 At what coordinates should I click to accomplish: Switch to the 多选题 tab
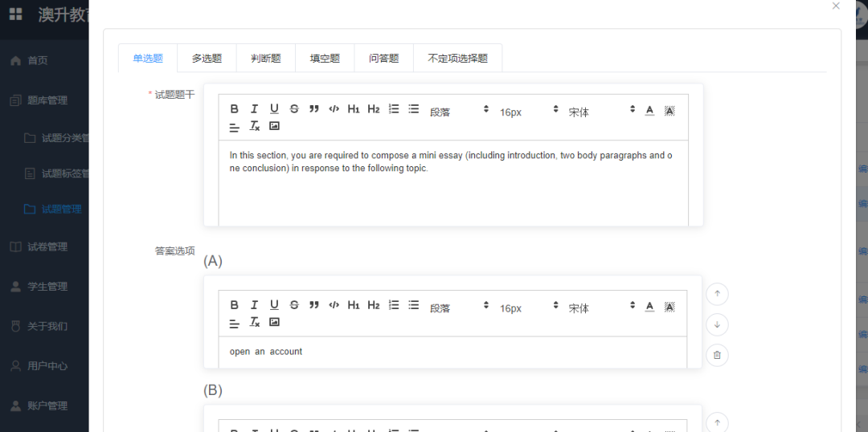pyautogui.click(x=207, y=58)
